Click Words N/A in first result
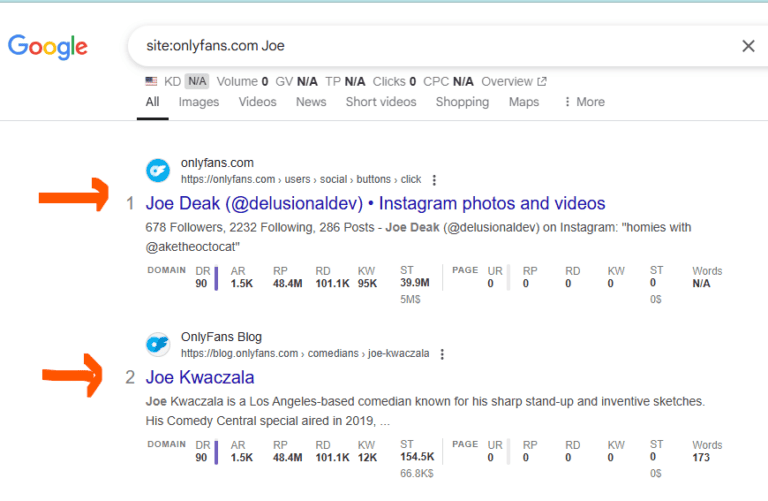Screen dimensions: 768x501 (x=701, y=284)
